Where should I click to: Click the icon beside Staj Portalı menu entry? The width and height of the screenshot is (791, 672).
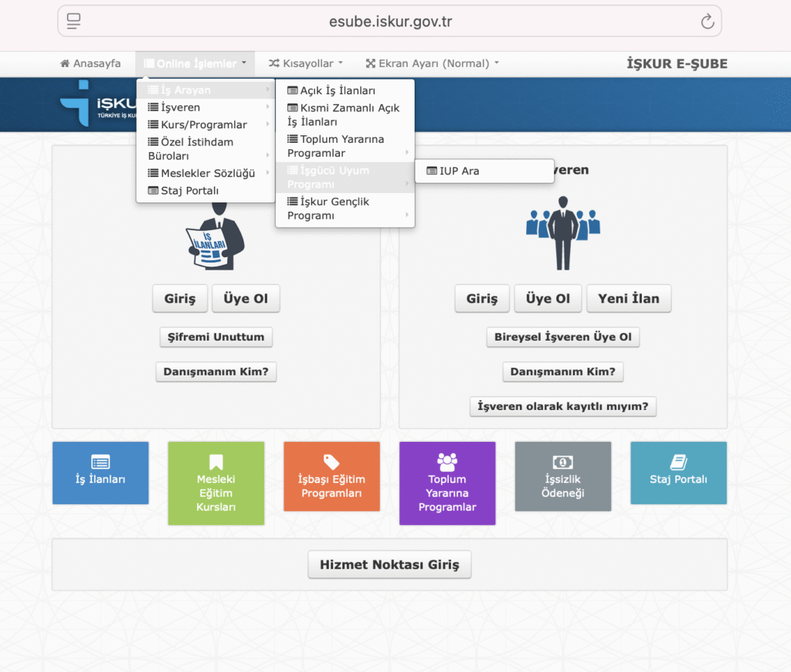tap(153, 191)
